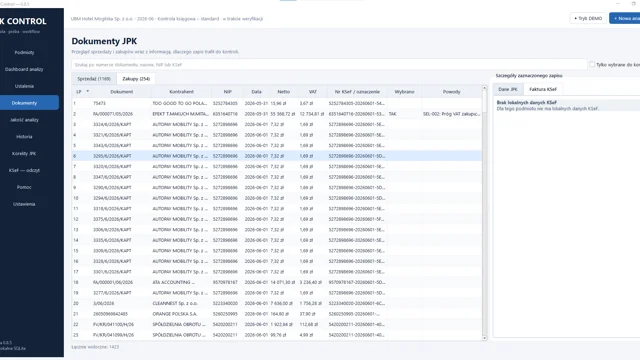Select highlighted document 3295/6/2026/KAPT
Screen dimensions: 640x360
coord(277,156)
